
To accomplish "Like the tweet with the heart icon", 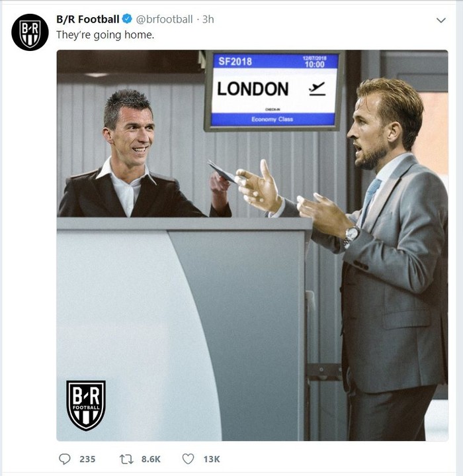I will tap(188, 458).
